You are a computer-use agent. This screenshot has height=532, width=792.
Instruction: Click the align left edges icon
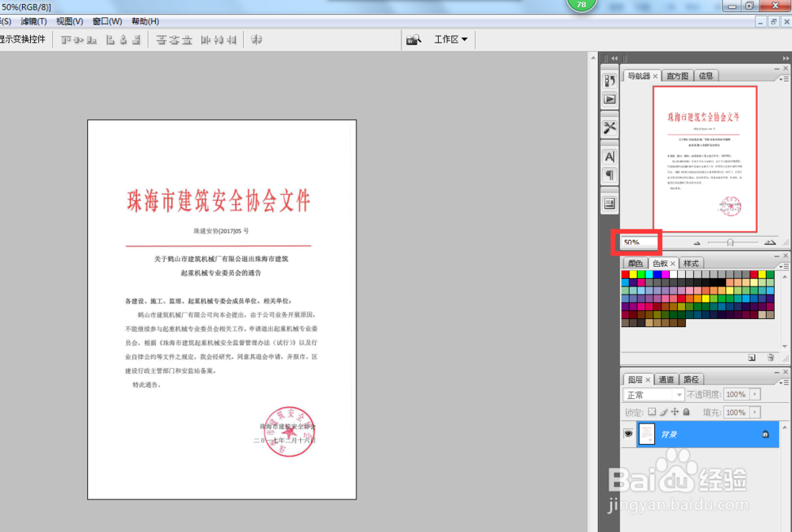coord(110,40)
